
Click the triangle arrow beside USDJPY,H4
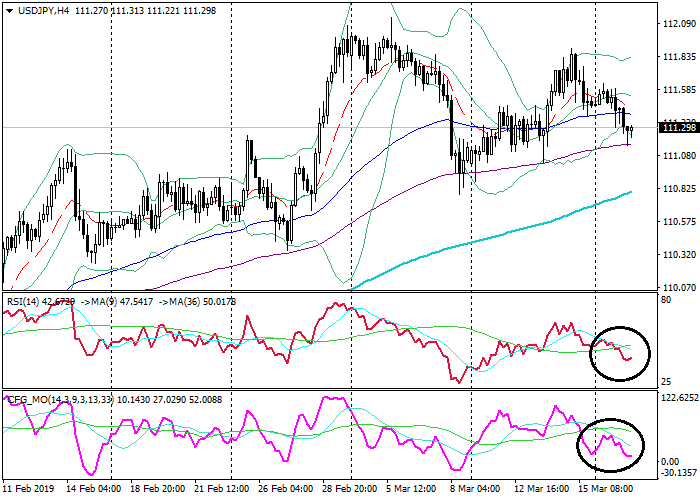[x=8, y=12]
